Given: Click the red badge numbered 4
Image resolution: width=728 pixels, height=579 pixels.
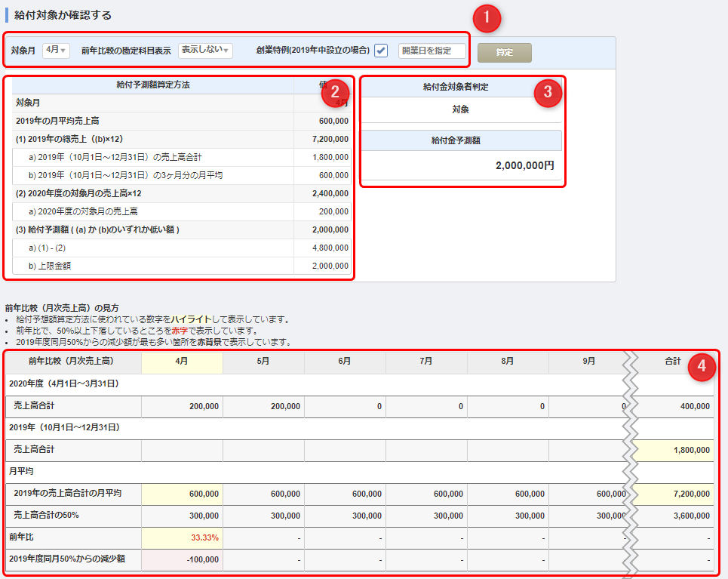Looking at the screenshot, I should click(x=701, y=364).
